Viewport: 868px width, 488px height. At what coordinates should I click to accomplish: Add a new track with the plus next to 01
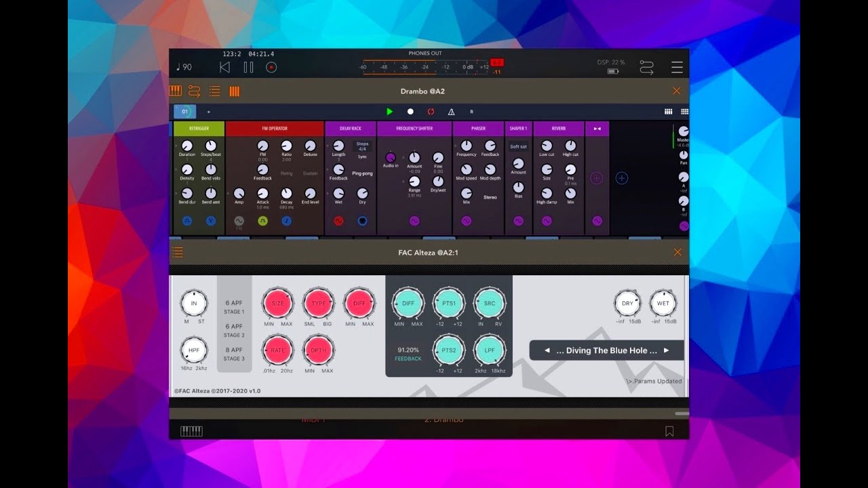pyautogui.click(x=208, y=112)
